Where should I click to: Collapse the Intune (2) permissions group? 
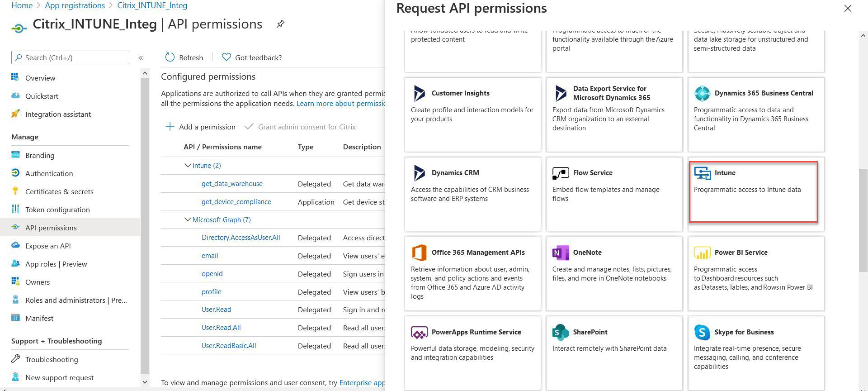[x=187, y=165]
